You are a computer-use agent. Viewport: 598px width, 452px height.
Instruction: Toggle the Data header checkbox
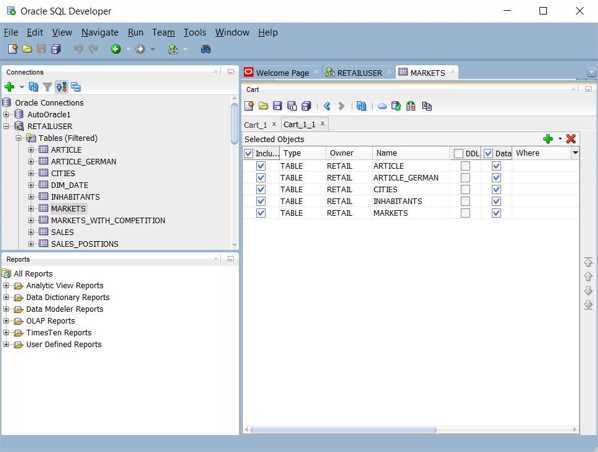pos(488,153)
